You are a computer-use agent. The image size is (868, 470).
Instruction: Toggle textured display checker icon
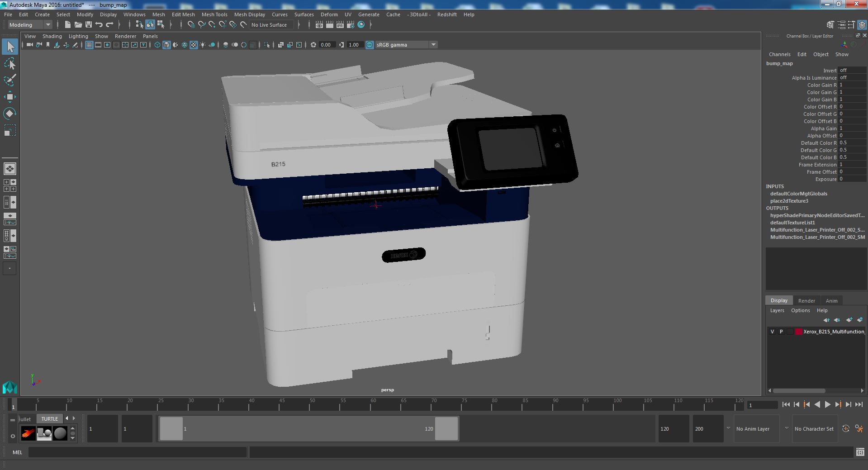click(194, 45)
